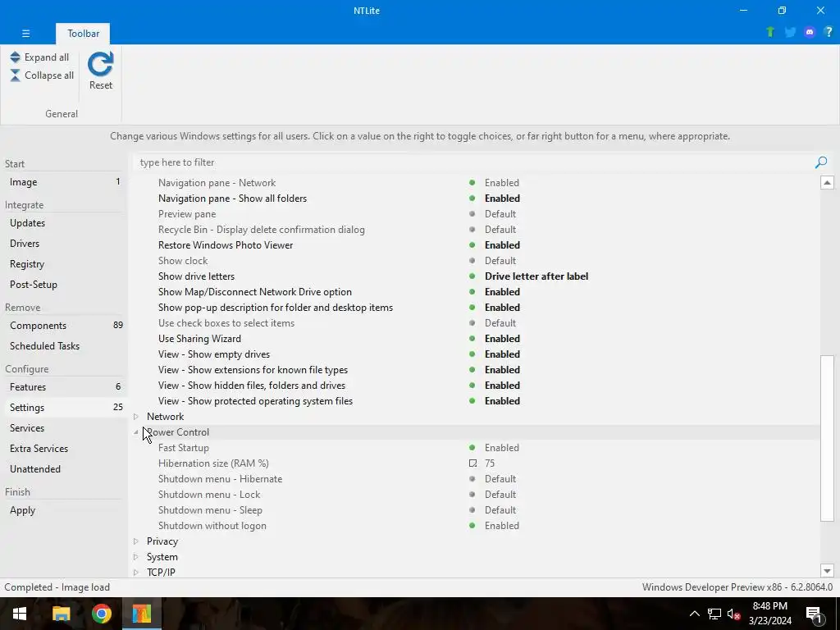840x630 pixels.
Task: Toggle Shutdown menu - Hibernate Default value
Action: (x=500, y=479)
